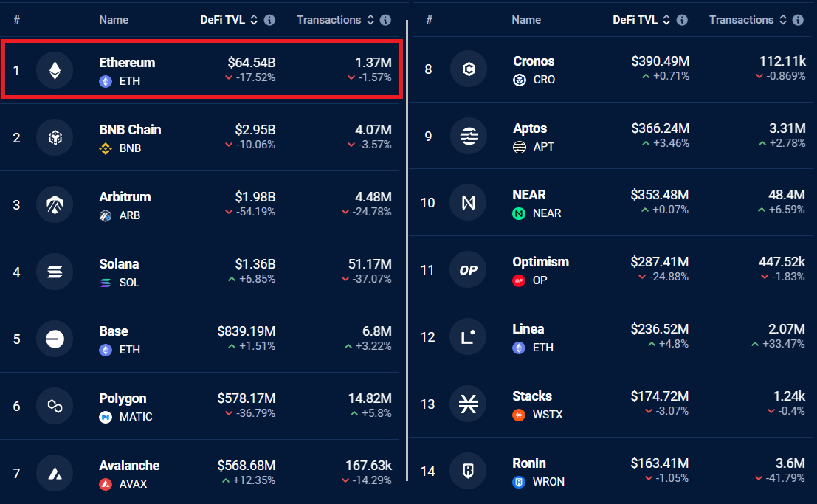Open the Polygon chain link
Viewport: 817px width, 504px height.
123,398
